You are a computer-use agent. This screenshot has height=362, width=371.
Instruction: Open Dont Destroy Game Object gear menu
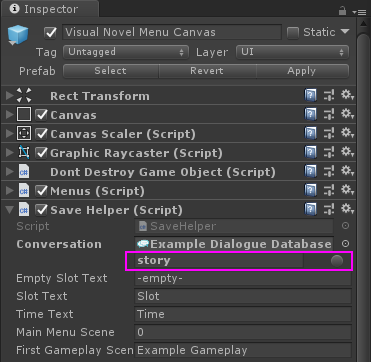pyautogui.click(x=347, y=172)
